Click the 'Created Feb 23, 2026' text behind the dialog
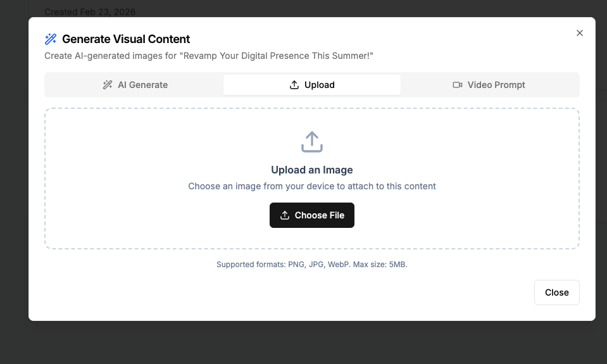Image resolution: width=607 pixels, height=364 pixels. [90, 12]
